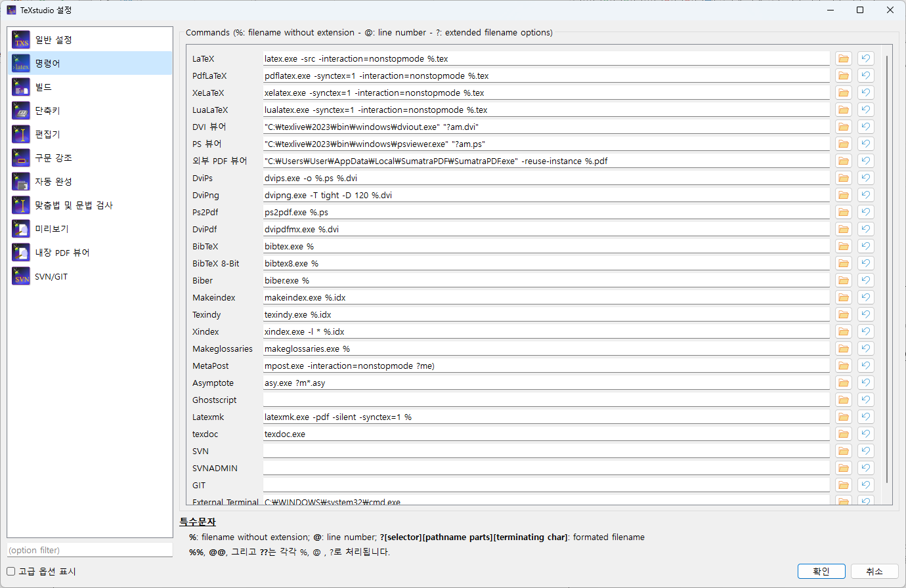Focus the option filter search field

tap(90, 550)
